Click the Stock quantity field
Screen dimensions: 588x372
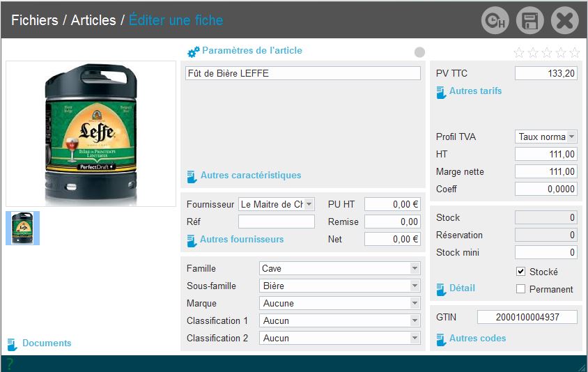coord(546,217)
